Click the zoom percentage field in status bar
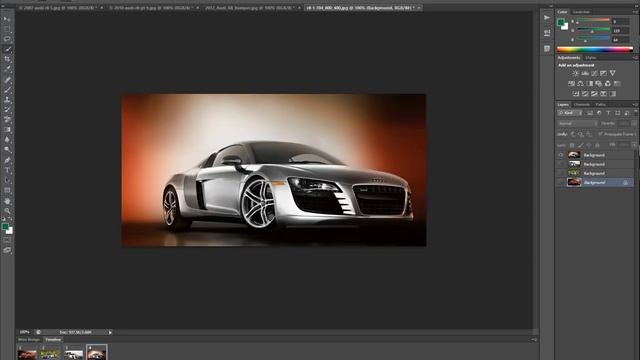 click(24, 332)
